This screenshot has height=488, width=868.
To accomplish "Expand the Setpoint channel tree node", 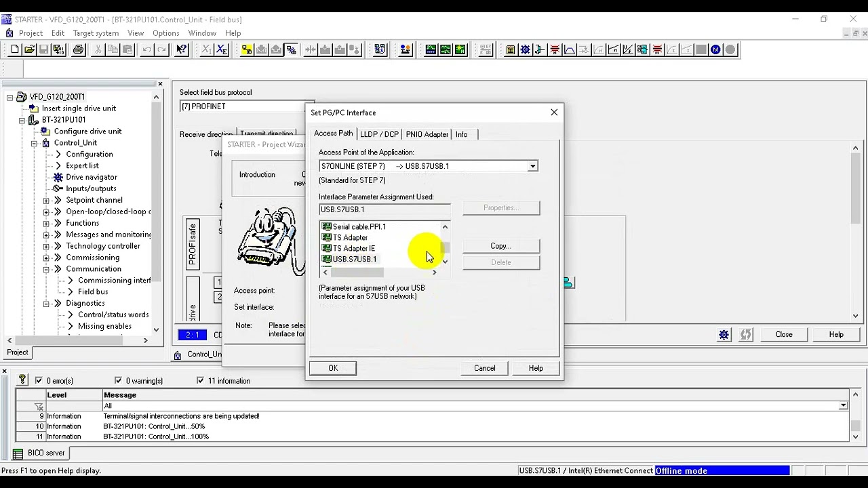I will [46, 201].
